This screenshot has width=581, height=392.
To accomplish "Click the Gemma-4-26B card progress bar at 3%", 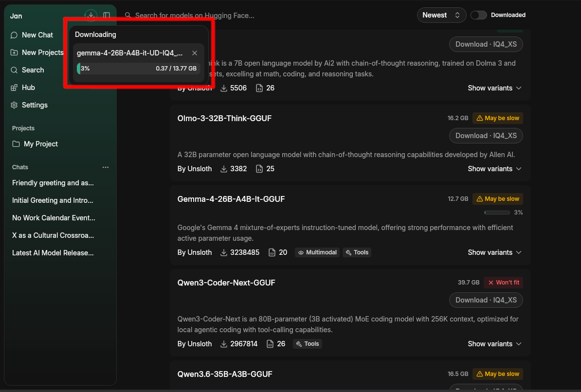I will pos(497,213).
